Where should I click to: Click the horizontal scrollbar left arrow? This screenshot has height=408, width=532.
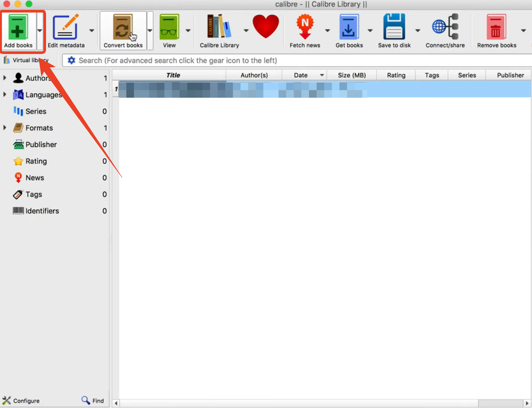[116, 403]
